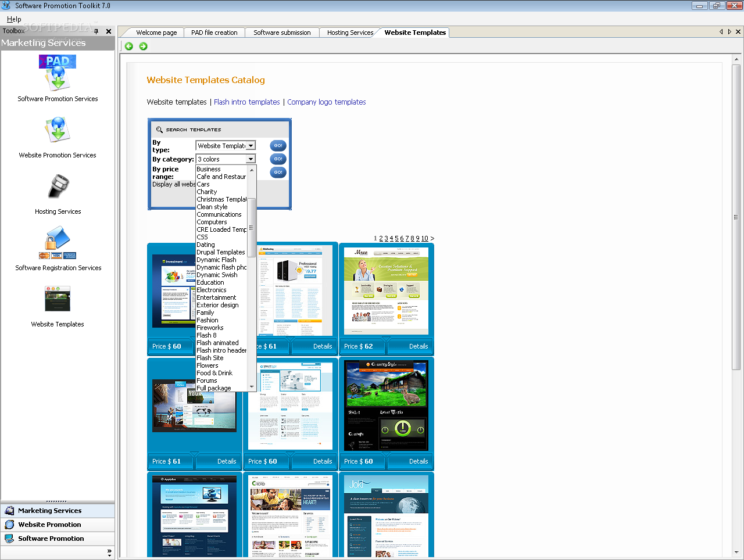
Task: Open the Joki template thumbnail
Action: point(386,516)
